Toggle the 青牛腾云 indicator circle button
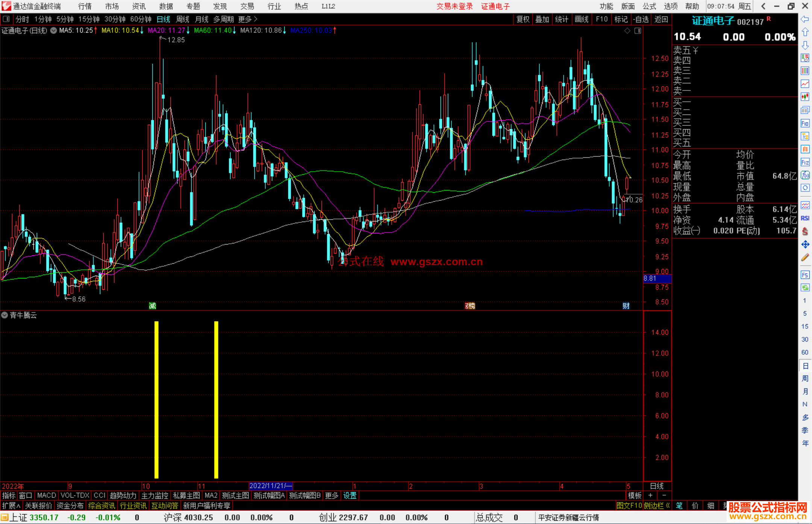This screenshot has height=524, width=812. click(5, 315)
